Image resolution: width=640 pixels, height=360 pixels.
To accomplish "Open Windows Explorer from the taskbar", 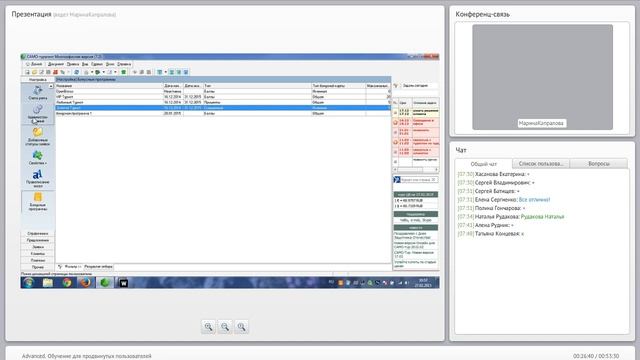I will [48, 282].
